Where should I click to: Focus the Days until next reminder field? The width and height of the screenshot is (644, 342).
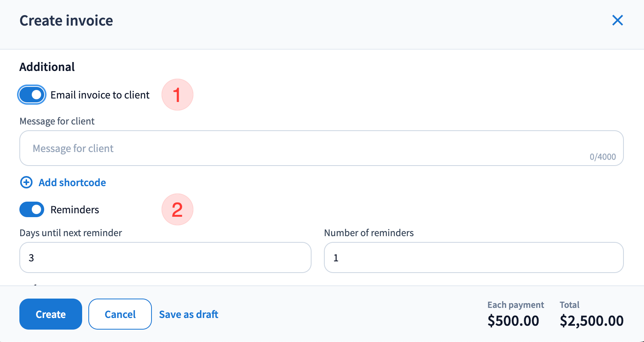165,257
